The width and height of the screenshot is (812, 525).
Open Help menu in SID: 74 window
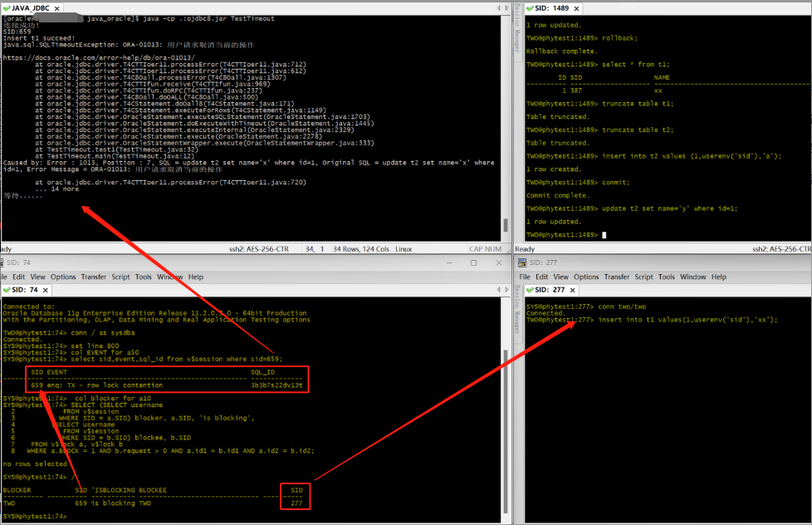(x=196, y=277)
